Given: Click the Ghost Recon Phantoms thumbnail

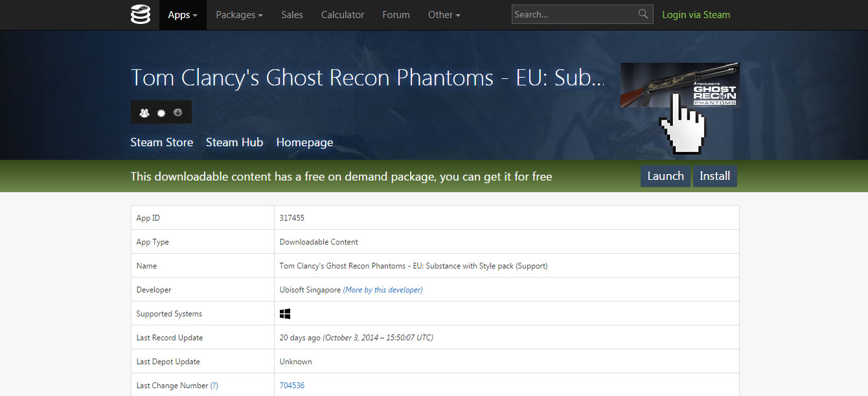Looking at the screenshot, I should 680,85.
